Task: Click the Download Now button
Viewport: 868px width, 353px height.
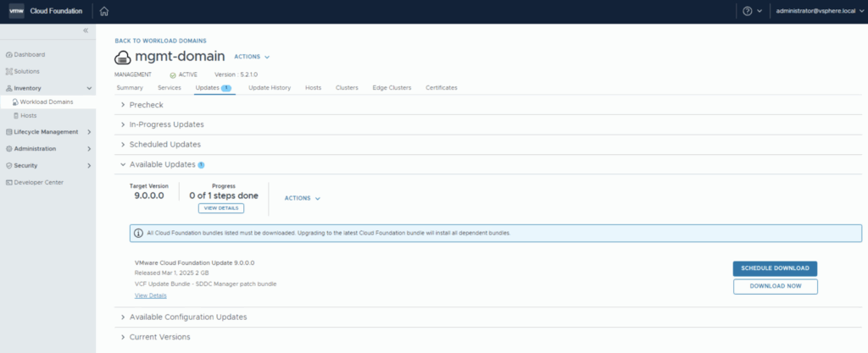Action: coord(775,286)
